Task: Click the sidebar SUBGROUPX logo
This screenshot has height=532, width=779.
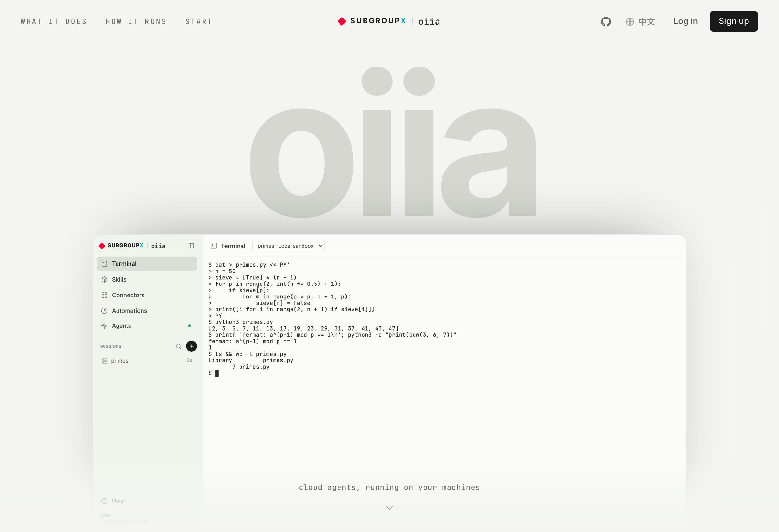Action: click(x=121, y=245)
